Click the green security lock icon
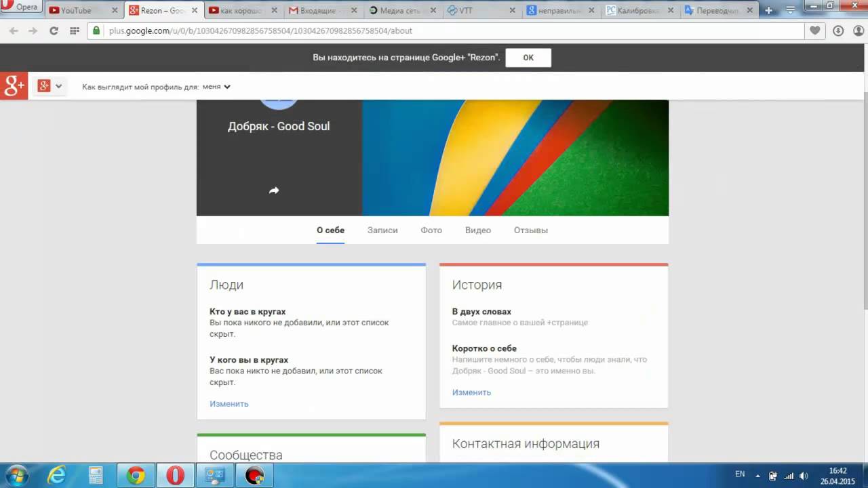 pos(96,30)
